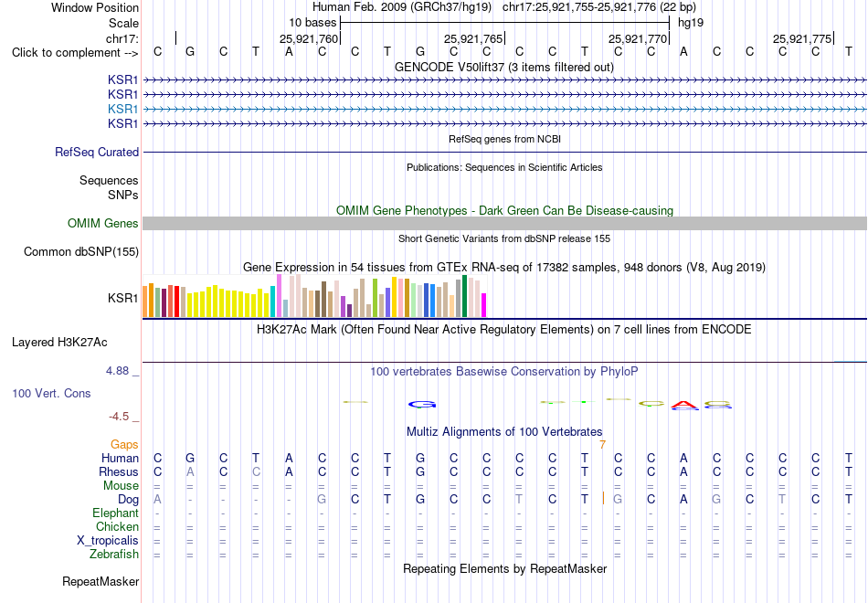Click the '10 bases' scale bar label
The height and width of the screenshot is (603, 868).
tap(312, 23)
